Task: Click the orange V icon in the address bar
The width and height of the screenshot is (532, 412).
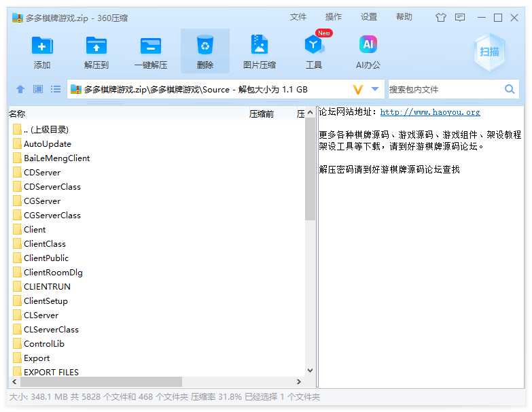Action: click(358, 90)
